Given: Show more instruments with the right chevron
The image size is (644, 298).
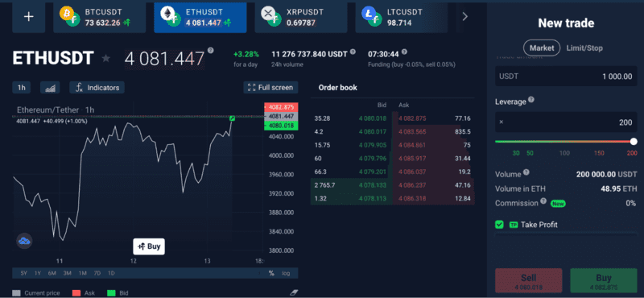Looking at the screenshot, I should point(465,16).
